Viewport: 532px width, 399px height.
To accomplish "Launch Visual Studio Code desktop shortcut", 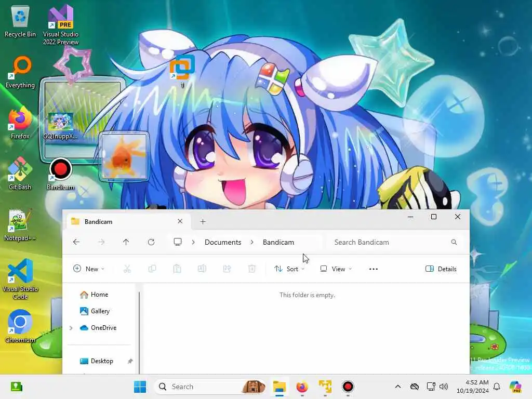I will [20, 279].
